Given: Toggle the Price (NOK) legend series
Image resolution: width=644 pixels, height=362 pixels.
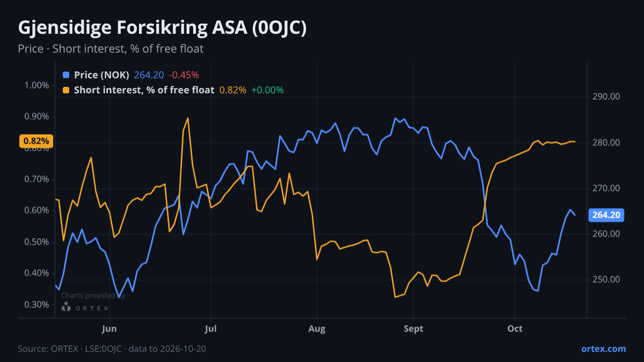Looking at the screenshot, I should pos(101,75).
